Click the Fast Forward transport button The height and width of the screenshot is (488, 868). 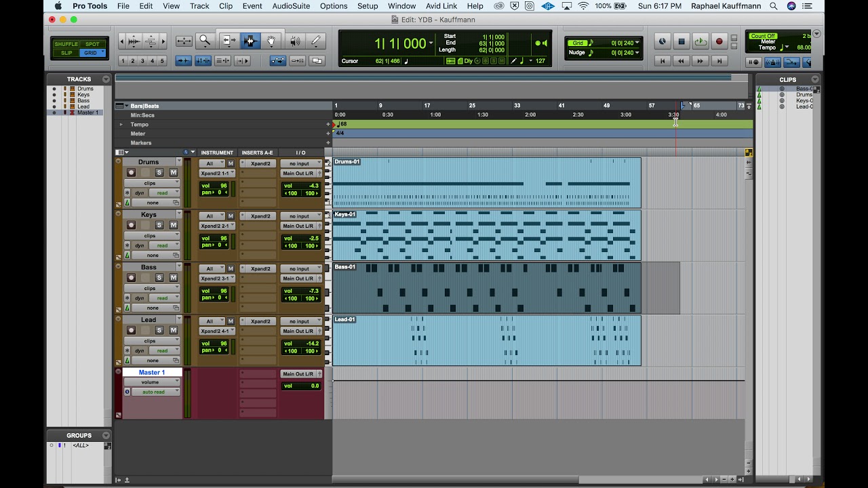[x=701, y=61]
